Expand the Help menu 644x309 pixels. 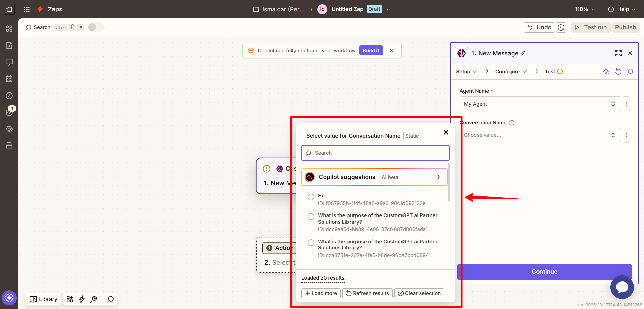(x=622, y=9)
